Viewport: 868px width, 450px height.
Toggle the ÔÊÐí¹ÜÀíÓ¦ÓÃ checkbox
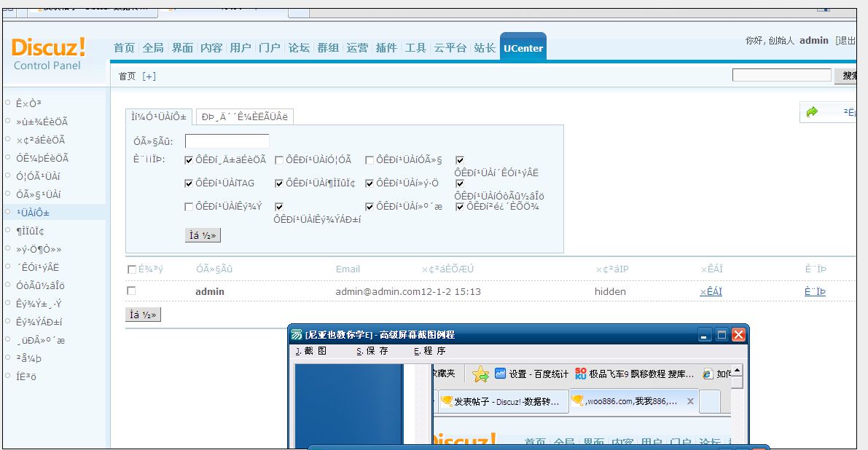[279, 159]
